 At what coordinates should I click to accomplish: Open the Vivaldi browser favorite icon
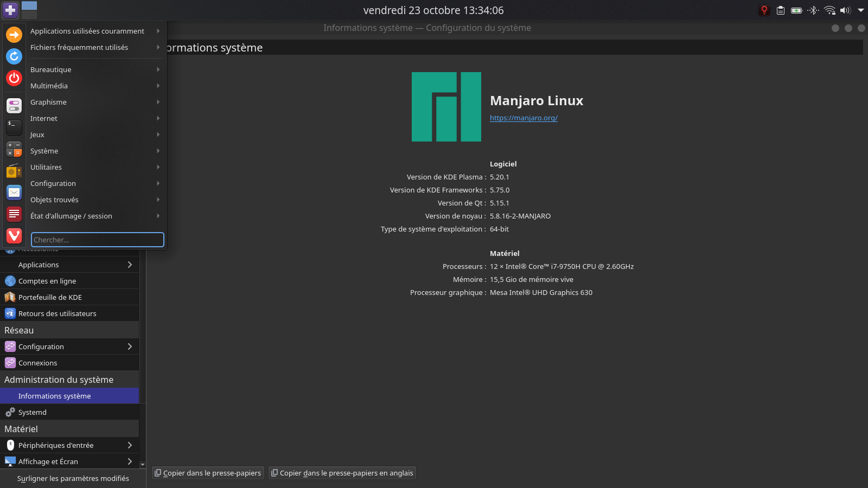[x=14, y=236]
